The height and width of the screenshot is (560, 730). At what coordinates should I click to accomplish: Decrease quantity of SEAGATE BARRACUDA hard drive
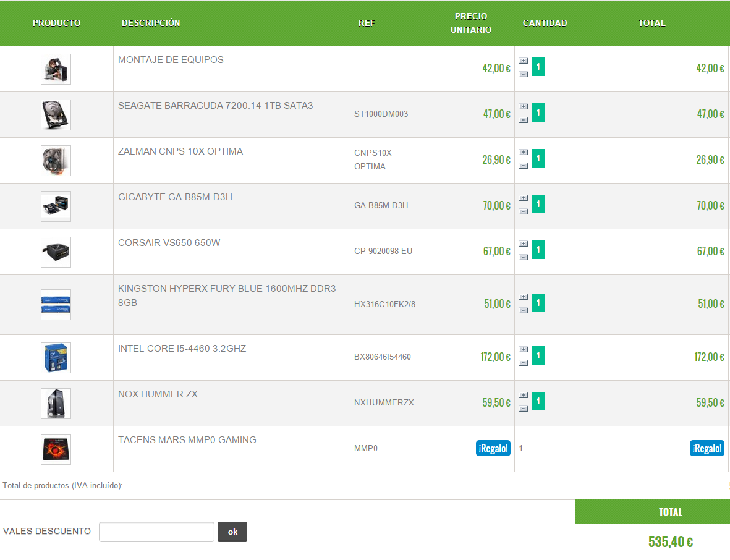(x=524, y=120)
